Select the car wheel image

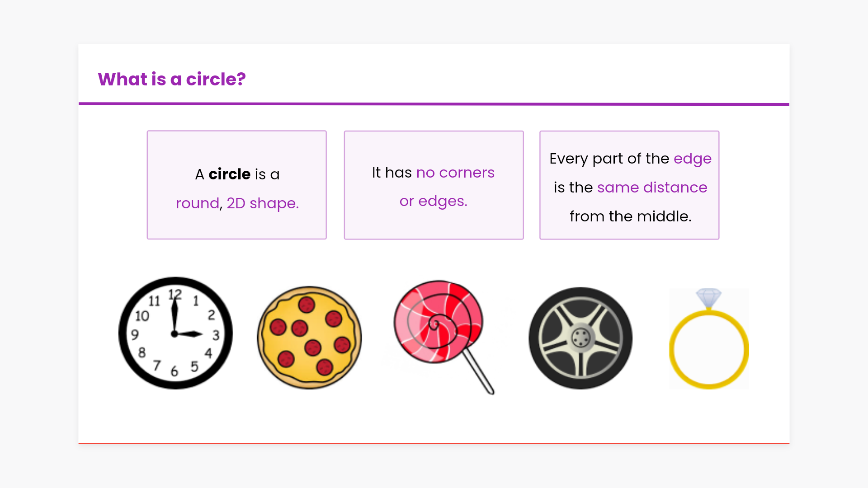point(580,338)
